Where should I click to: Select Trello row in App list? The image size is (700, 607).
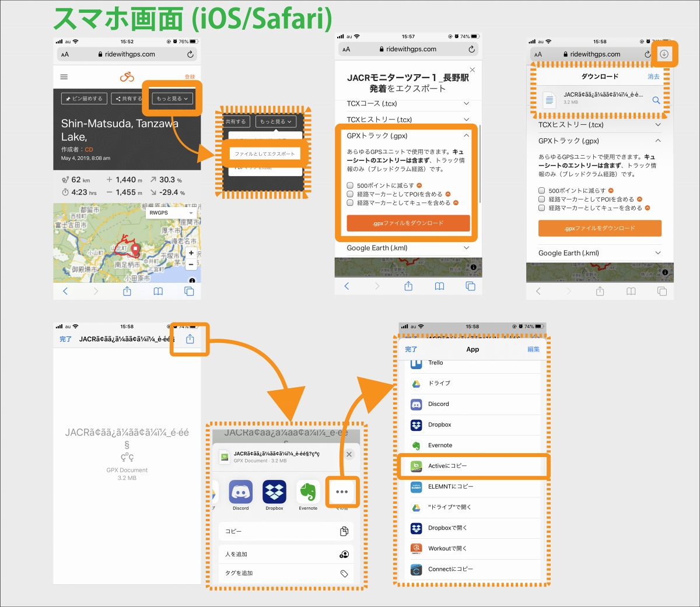pos(474,364)
